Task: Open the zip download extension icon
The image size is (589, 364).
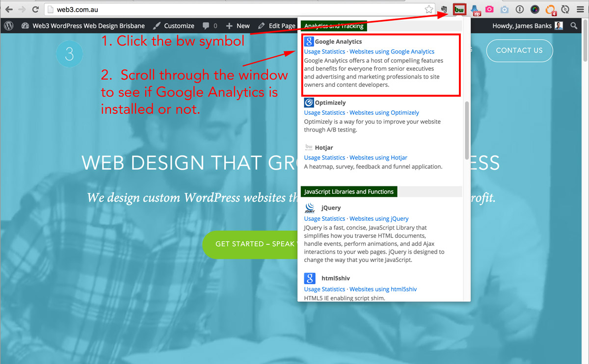Action: point(475,10)
